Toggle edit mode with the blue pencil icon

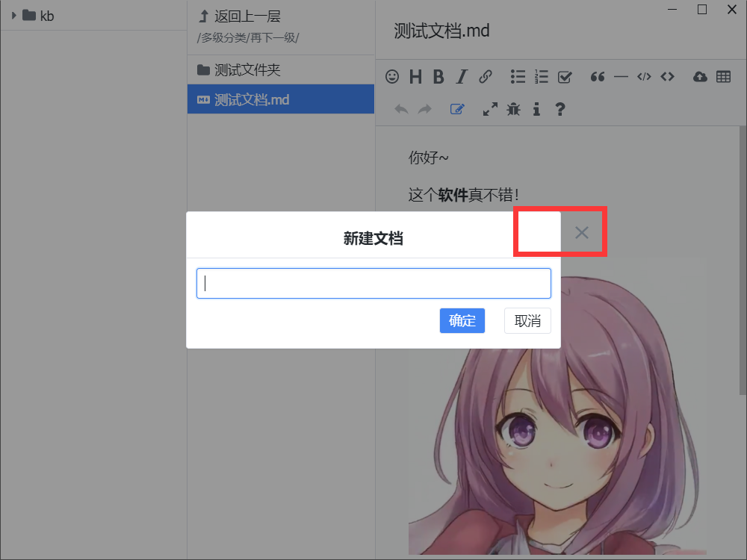[x=457, y=109]
